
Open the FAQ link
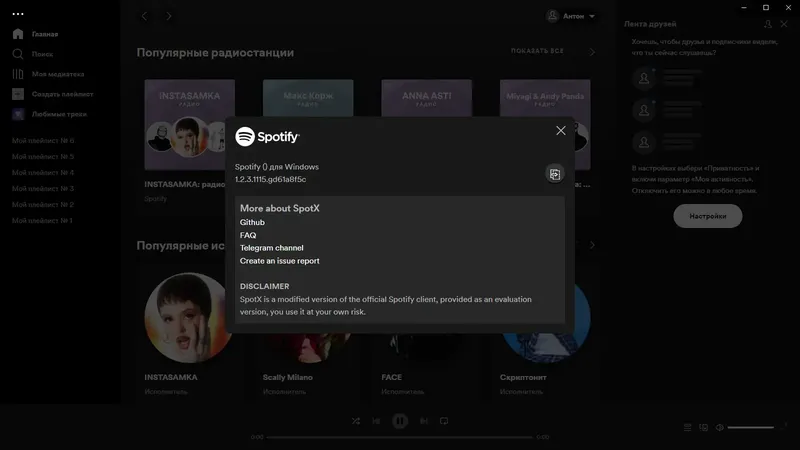(x=248, y=235)
